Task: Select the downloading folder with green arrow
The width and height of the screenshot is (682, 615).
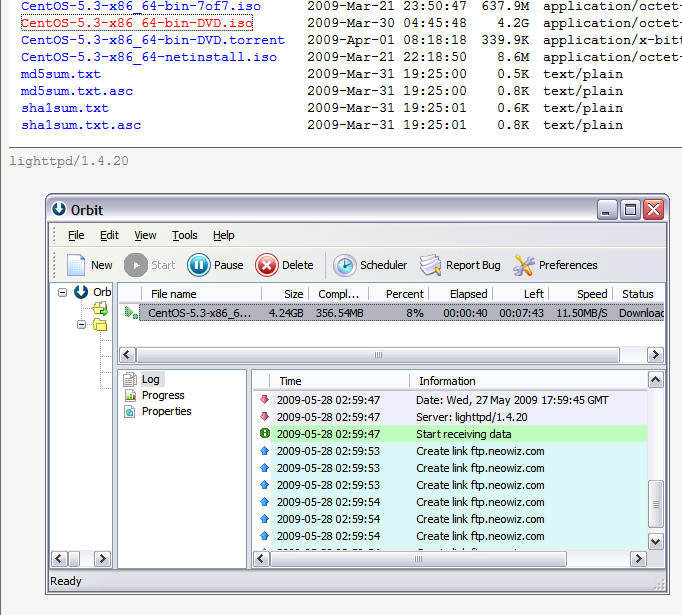Action: click(100, 308)
